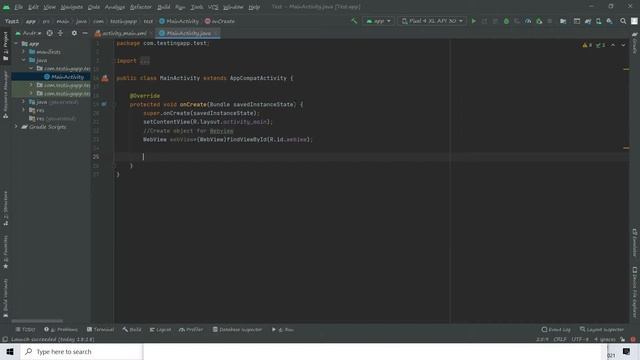640x360 pixels.
Task: Expand the manifests folder
Action: (24, 52)
